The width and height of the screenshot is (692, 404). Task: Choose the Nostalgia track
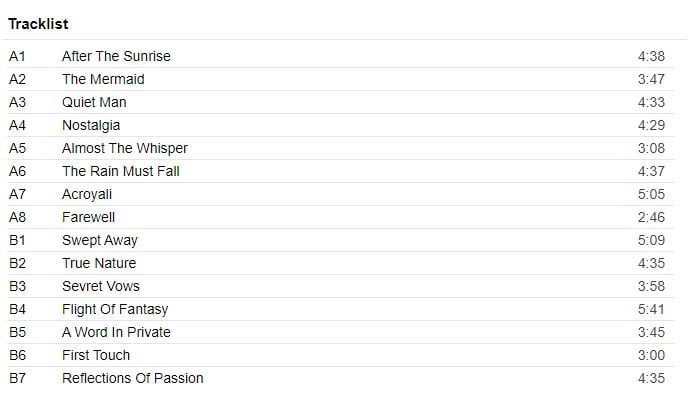(x=91, y=125)
